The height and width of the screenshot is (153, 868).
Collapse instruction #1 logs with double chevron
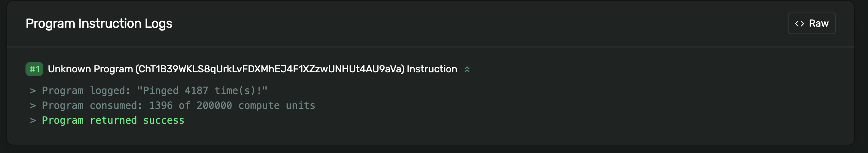click(x=467, y=69)
